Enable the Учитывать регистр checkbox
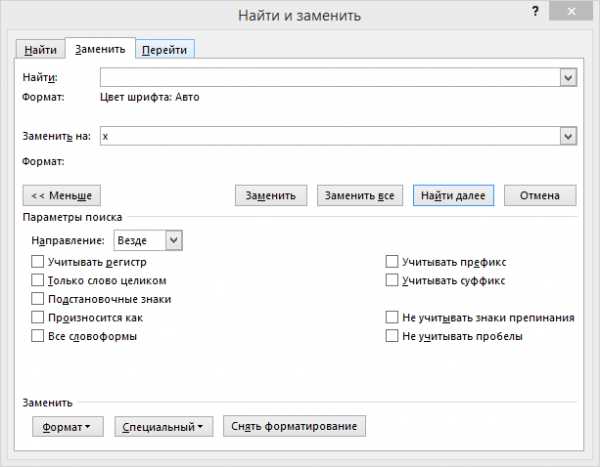The image size is (600, 467). click(38, 262)
